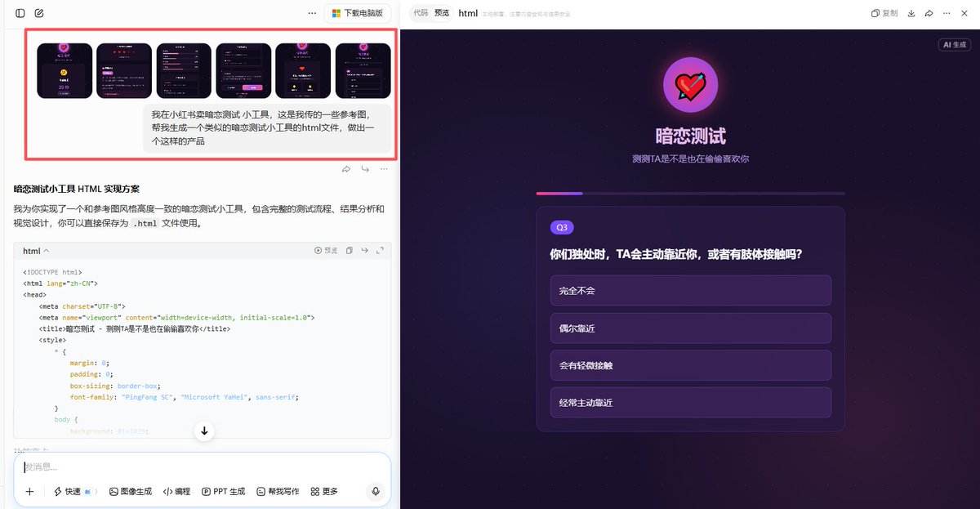Viewport: 980px width, 509px height.
Task: Click 预览 preview in code block header
Action: [x=326, y=251]
